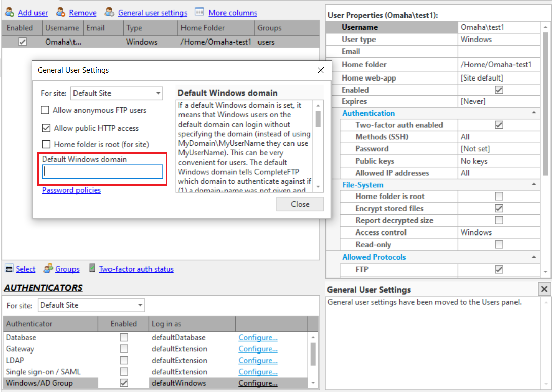Configure the Database authenticator
The height and width of the screenshot is (392, 552).
(x=257, y=337)
